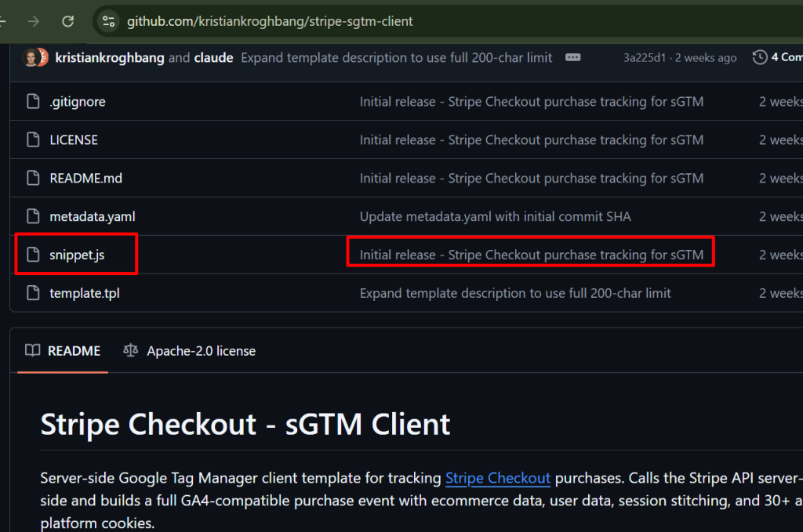Screen dimensions: 803x532
Task: Open the kristiankroghbang author profile link
Action: 109,58
